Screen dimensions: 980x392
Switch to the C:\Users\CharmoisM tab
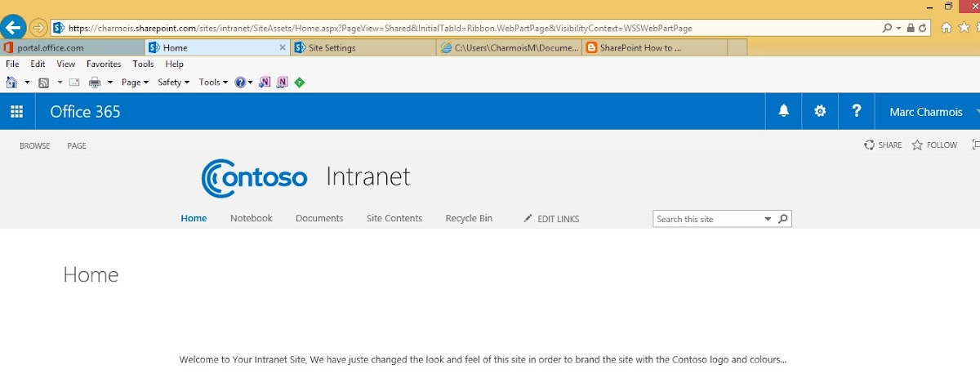coord(510,47)
